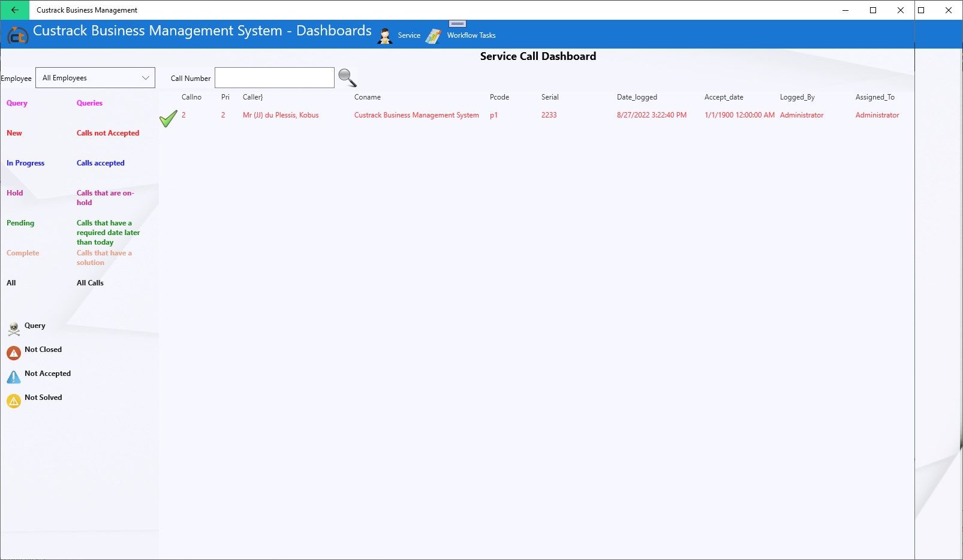Filter by Pending calls

coord(20,223)
